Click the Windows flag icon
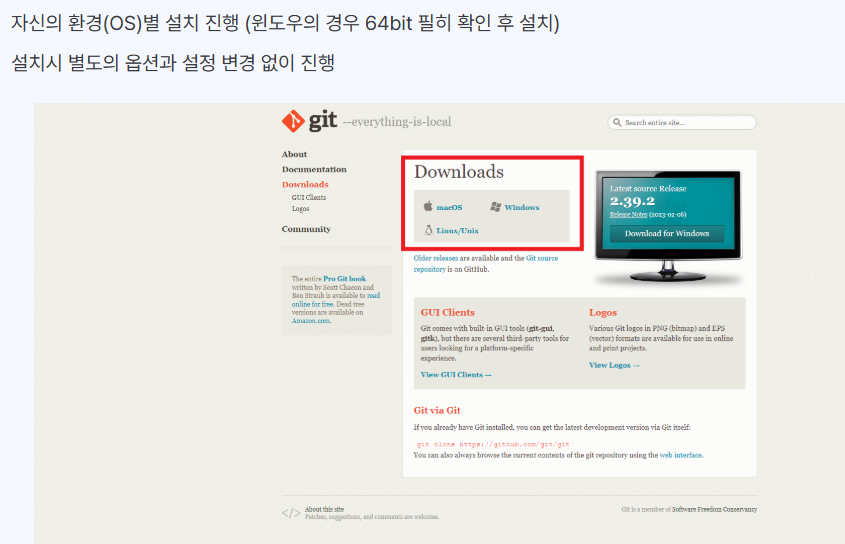845x544 pixels. [496, 206]
